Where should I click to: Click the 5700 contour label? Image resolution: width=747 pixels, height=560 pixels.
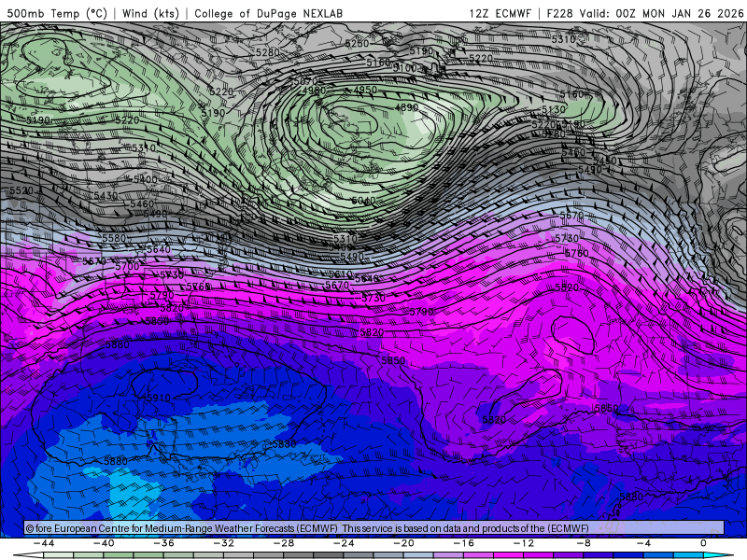pos(127,266)
